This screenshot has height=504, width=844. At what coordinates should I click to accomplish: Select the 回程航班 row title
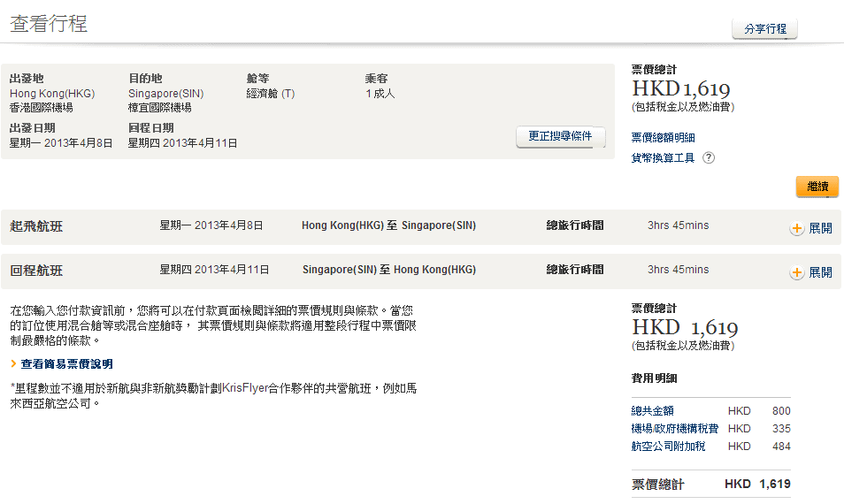(x=36, y=271)
